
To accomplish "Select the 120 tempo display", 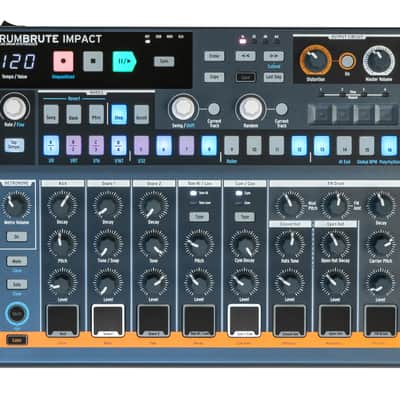I will coord(18,62).
